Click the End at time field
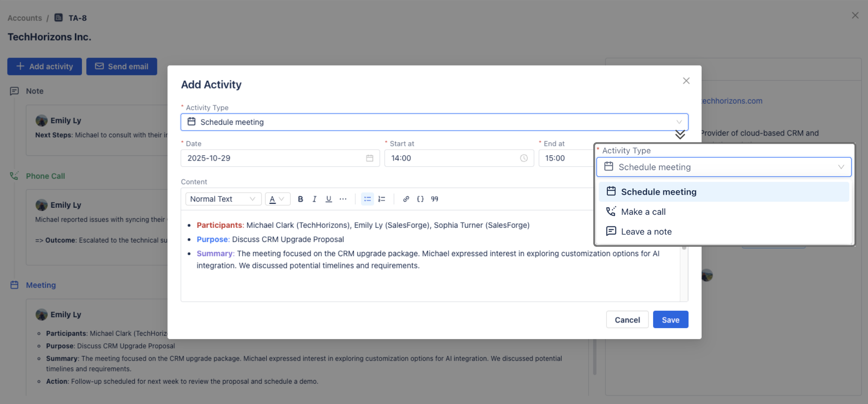 click(x=565, y=158)
